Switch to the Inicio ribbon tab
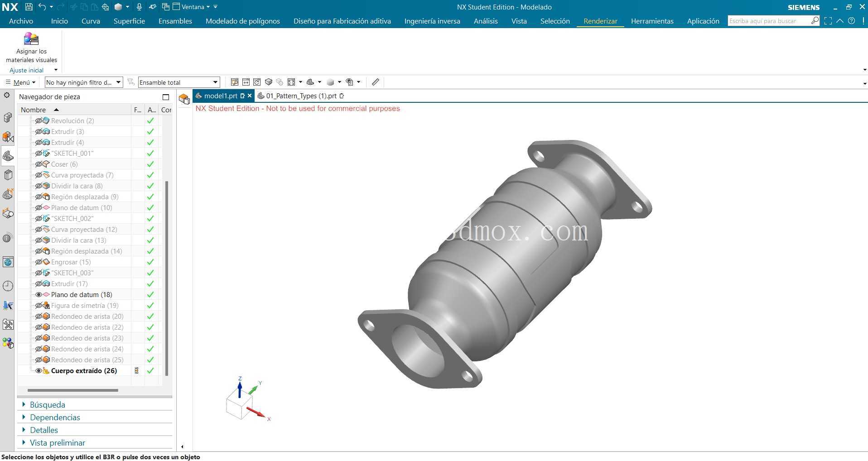The height and width of the screenshot is (461, 868). click(59, 21)
